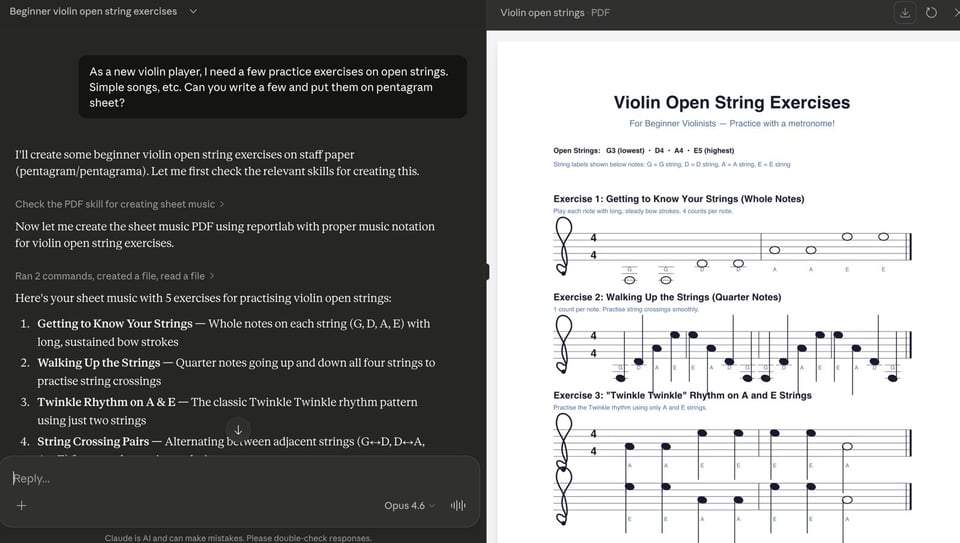Open the Opus 4.6 model selector
The height and width of the screenshot is (543, 960).
(409, 505)
